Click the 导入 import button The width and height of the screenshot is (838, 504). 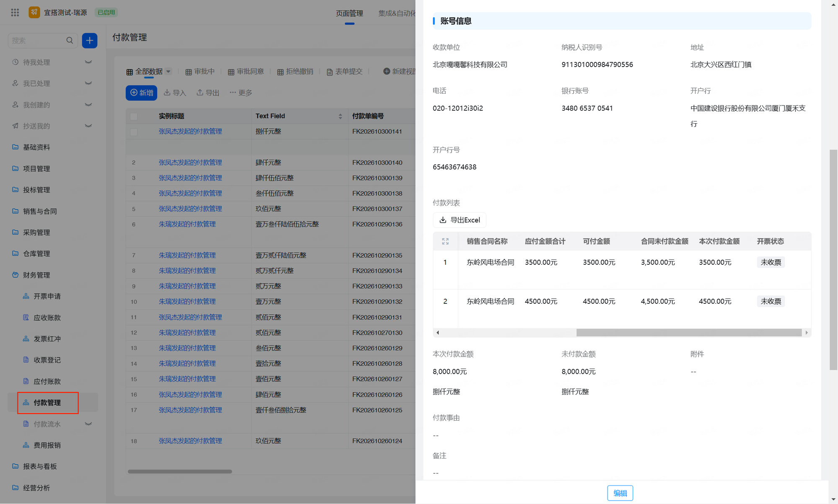[x=175, y=93]
